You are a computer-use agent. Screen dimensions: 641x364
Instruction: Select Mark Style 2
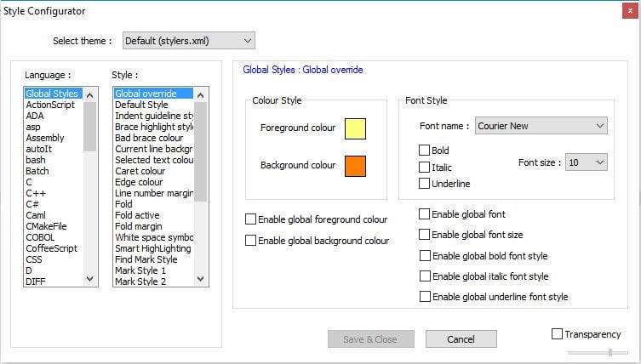click(x=153, y=281)
